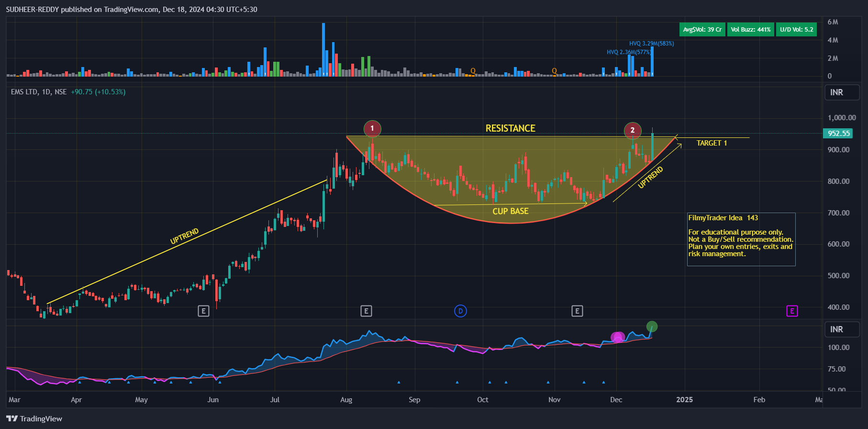
Task: Open the INR currency selector on indicator pane
Action: coord(842,329)
